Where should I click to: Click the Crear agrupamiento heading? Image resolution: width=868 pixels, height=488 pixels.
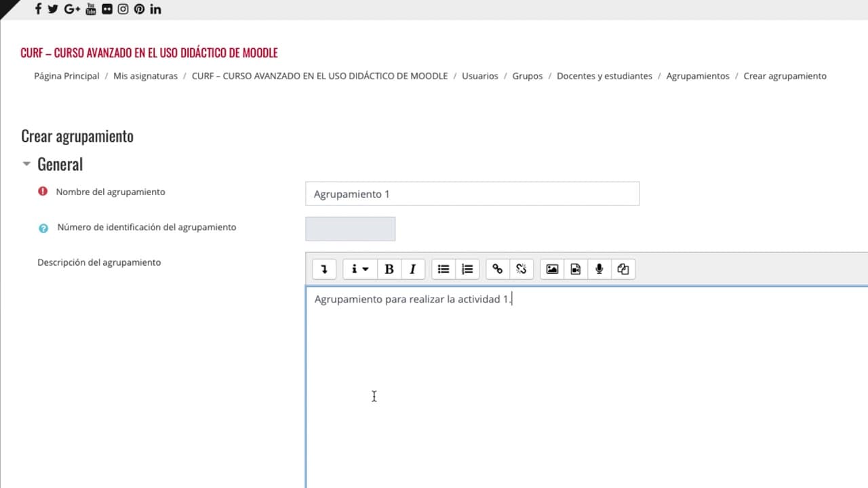(x=77, y=136)
